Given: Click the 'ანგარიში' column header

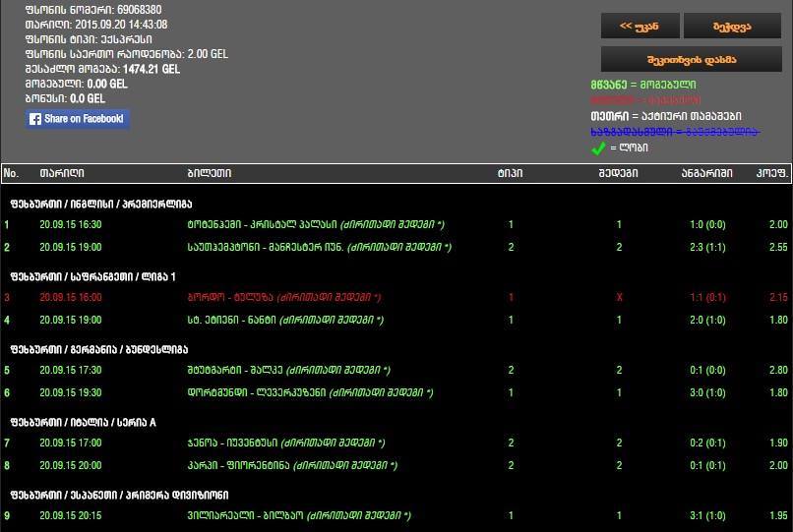Looking at the screenshot, I should tap(706, 173).
